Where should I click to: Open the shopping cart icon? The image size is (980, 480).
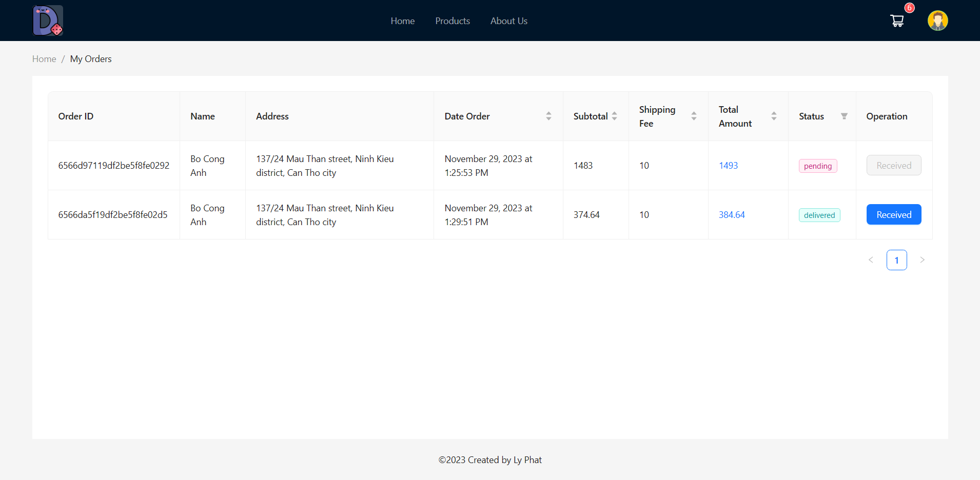tap(896, 21)
